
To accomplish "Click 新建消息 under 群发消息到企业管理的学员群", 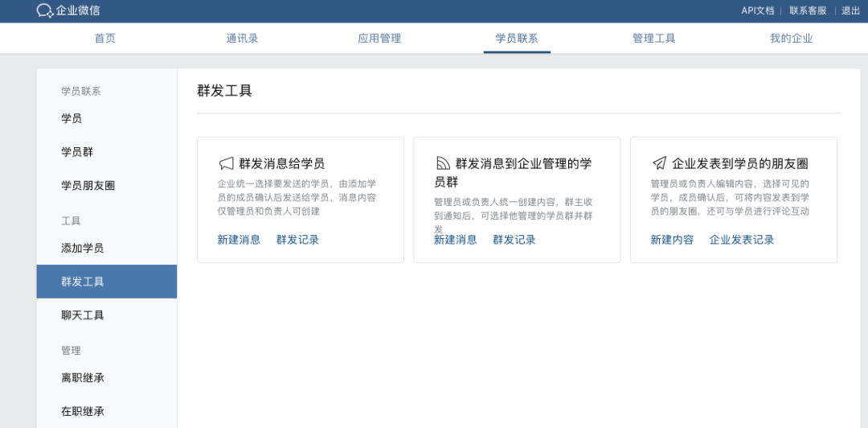I will coord(455,240).
